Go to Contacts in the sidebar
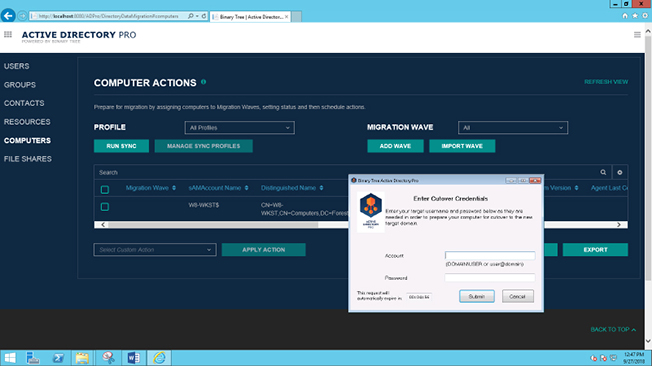Screen dimensions: 652x366 click(24, 103)
